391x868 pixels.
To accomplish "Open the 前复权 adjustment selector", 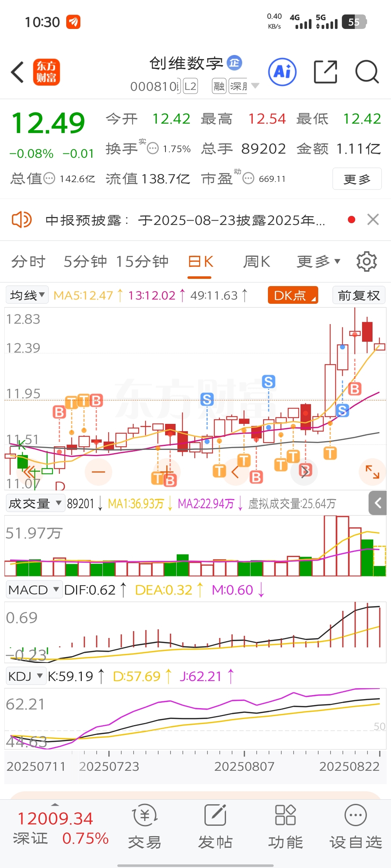I will pos(359,295).
